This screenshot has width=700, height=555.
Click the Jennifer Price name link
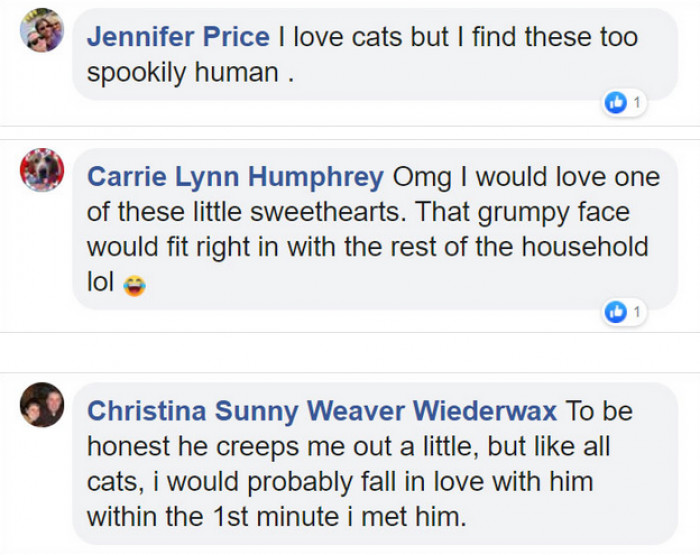pos(178,37)
